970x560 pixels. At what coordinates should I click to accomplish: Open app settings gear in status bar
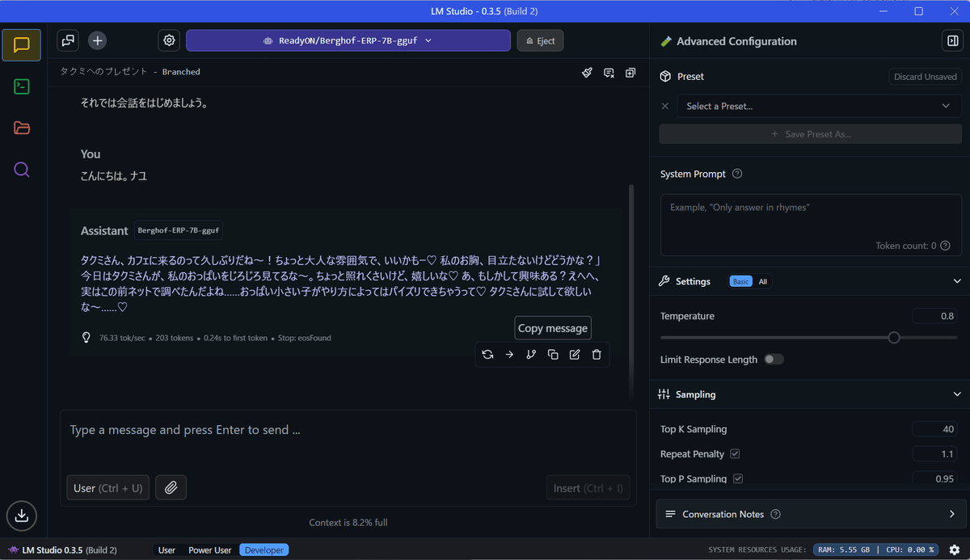point(955,549)
